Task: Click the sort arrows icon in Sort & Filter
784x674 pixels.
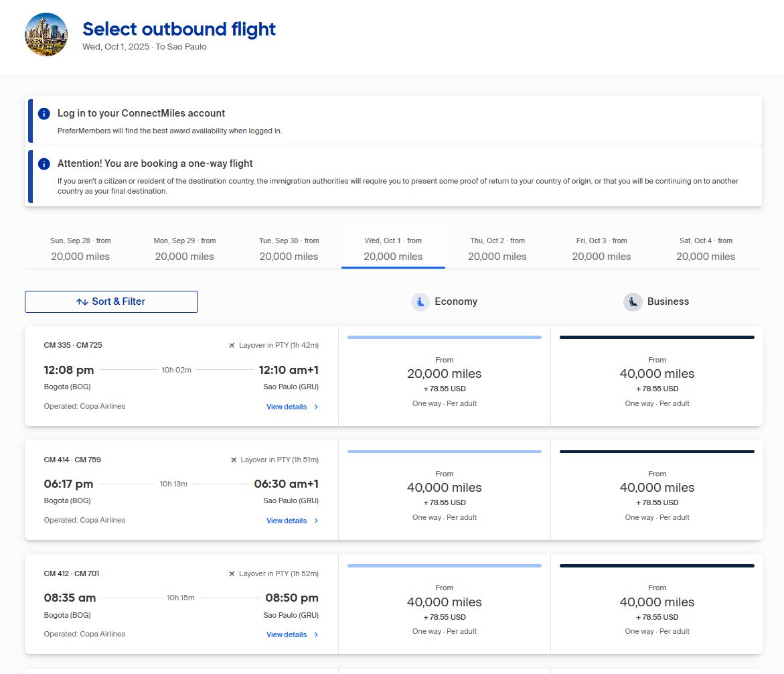Action: [x=82, y=301]
